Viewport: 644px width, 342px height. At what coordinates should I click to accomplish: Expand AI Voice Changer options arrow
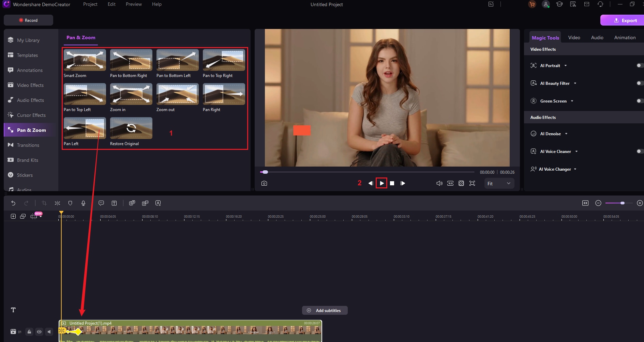click(x=575, y=169)
